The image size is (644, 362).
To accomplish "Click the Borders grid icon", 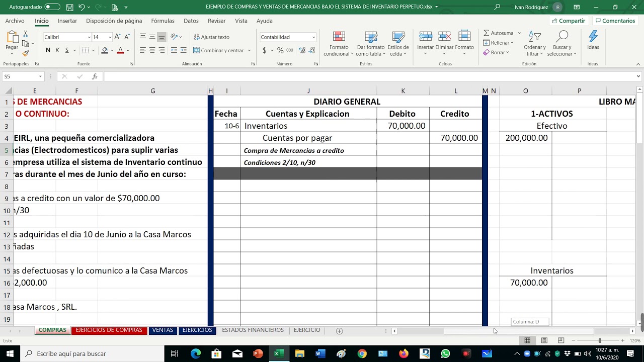I will pyautogui.click(x=86, y=50).
